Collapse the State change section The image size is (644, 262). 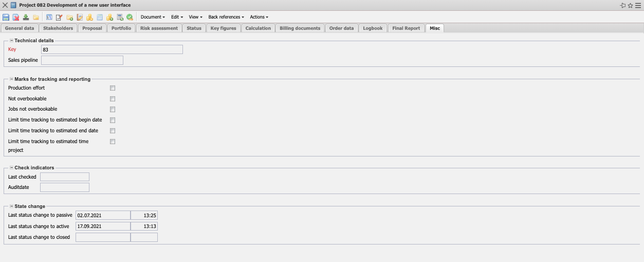coord(11,206)
